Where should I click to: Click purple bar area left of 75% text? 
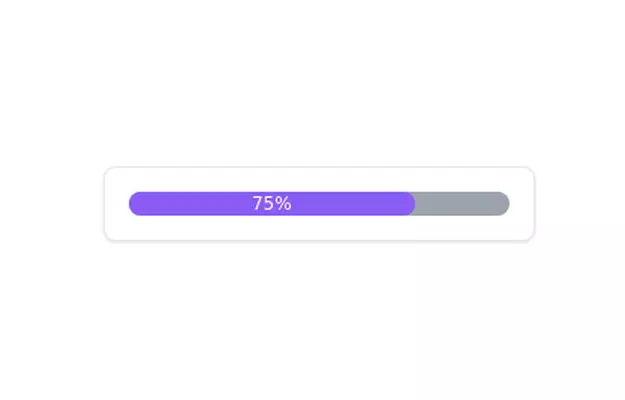tap(190, 203)
